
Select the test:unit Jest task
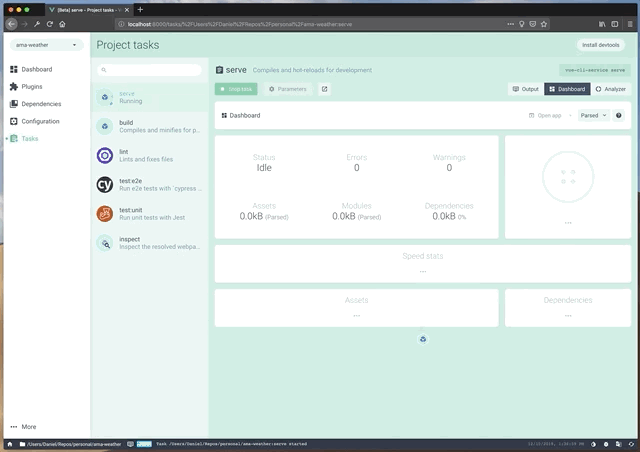149,214
